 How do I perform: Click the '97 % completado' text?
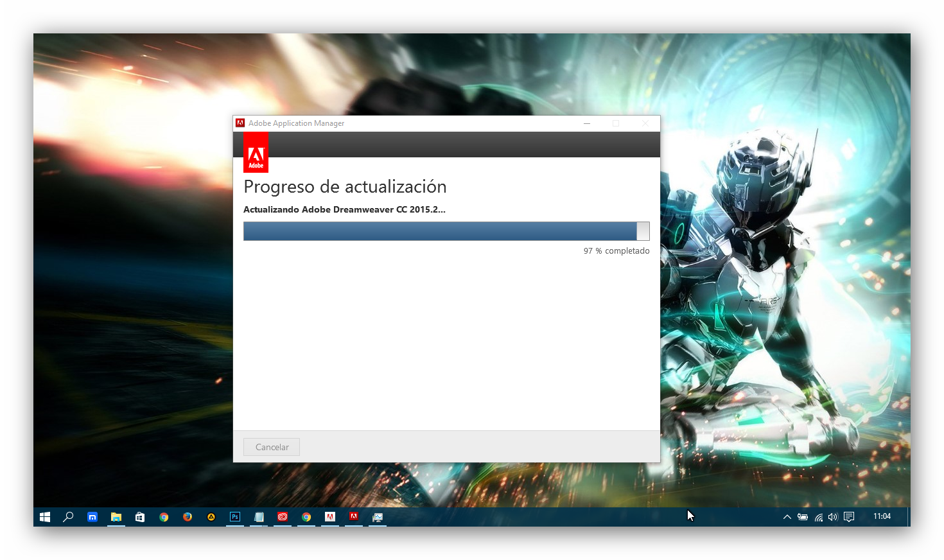click(x=616, y=251)
